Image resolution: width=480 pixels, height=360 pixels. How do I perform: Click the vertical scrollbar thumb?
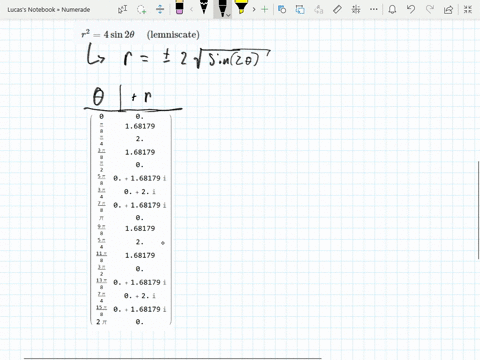click(x=479, y=210)
